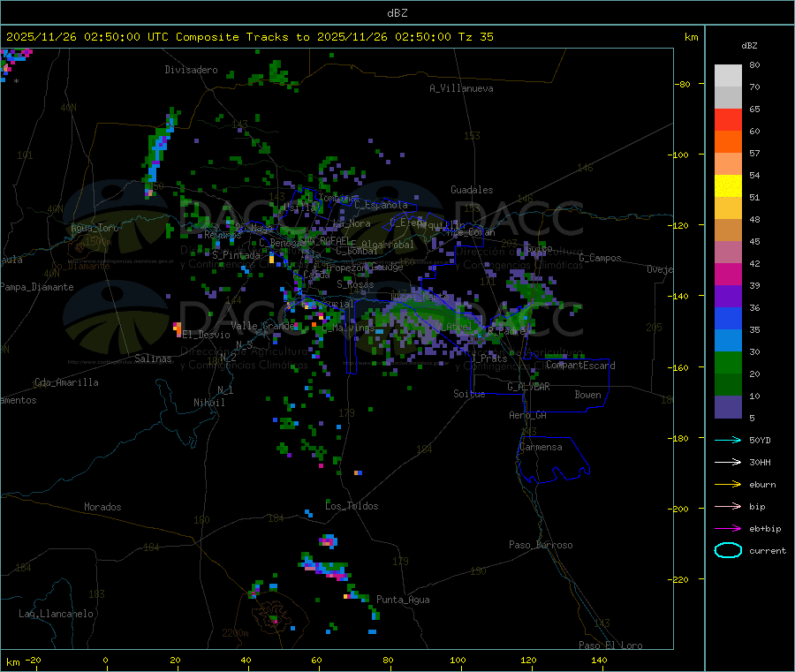Viewport: 795px width, 672px height.
Task: Select the blue 35 dBZ legend color
Action: pos(728,318)
